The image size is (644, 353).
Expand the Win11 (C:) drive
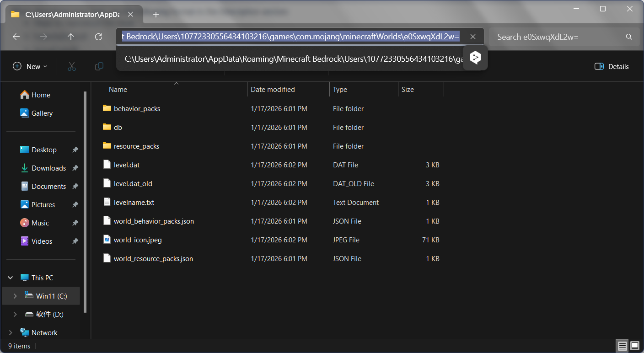15,296
